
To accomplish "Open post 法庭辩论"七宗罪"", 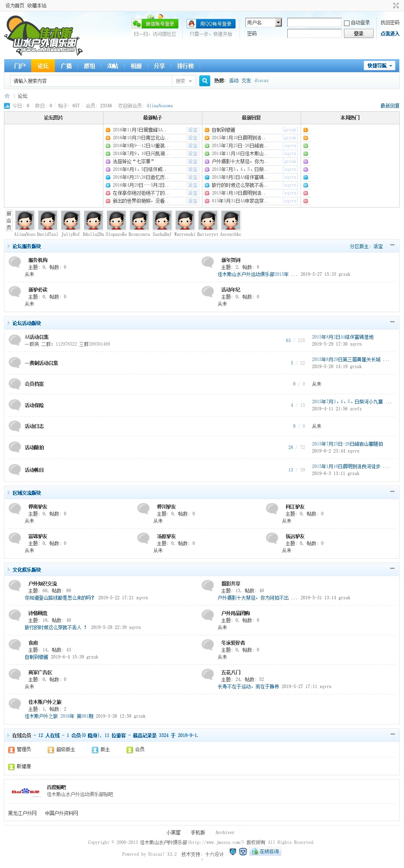I will [x=133, y=161].
